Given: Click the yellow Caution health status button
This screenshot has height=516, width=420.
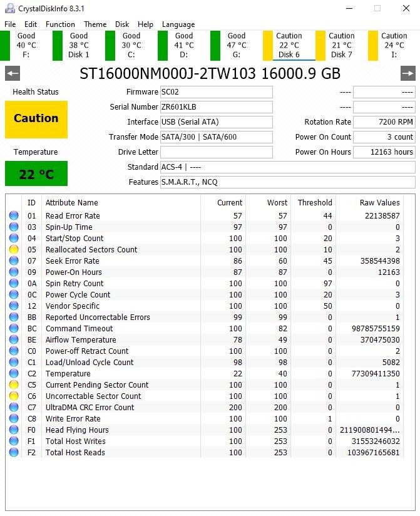Looking at the screenshot, I should click(x=36, y=119).
